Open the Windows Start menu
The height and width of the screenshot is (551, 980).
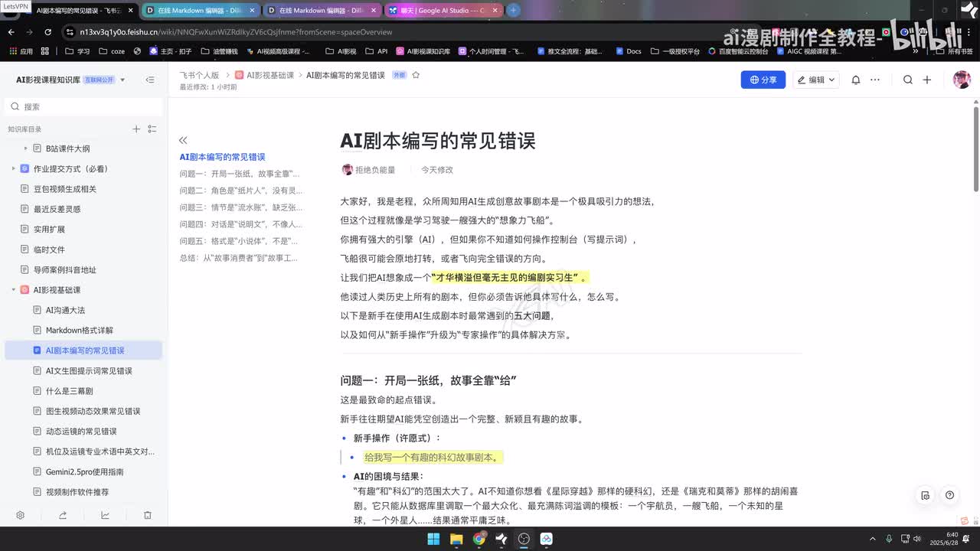433,539
